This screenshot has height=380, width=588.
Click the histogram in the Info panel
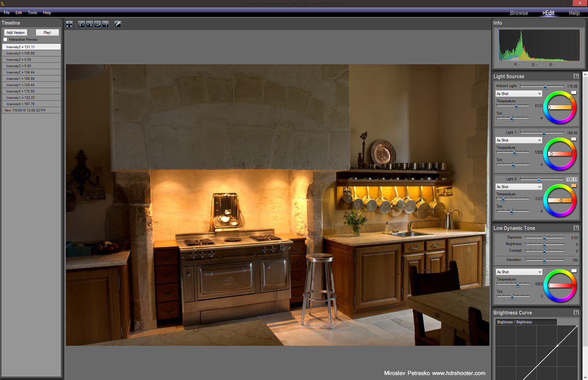pyautogui.click(x=539, y=45)
